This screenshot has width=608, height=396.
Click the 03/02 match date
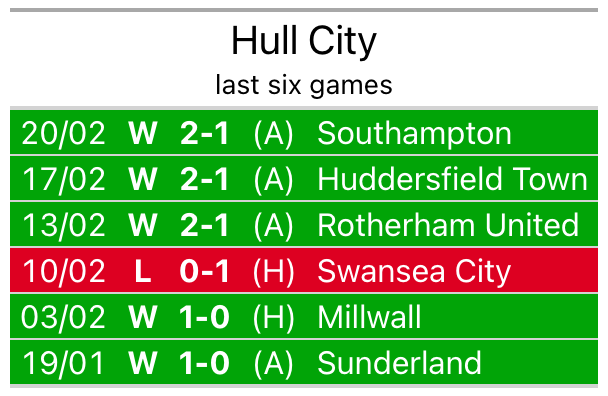pos(63,317)
